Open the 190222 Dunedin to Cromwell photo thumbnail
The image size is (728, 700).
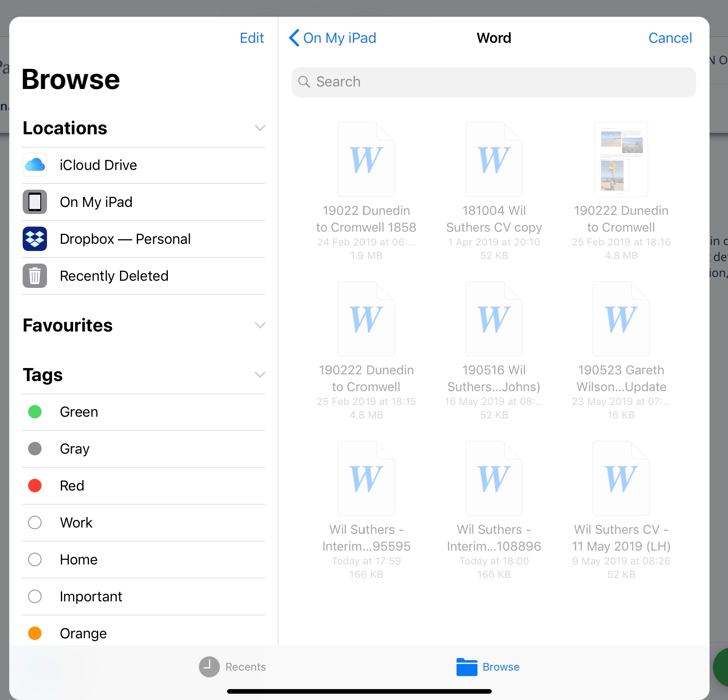pos(621,159)
